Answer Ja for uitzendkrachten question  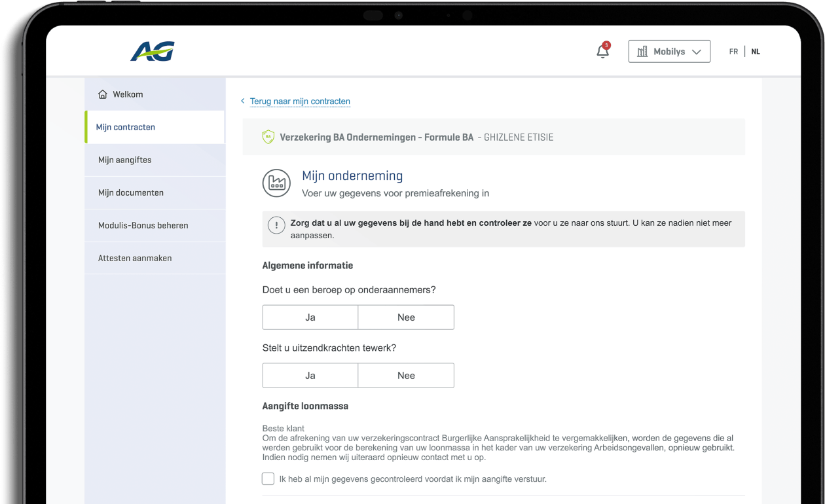tap(310, 376)
